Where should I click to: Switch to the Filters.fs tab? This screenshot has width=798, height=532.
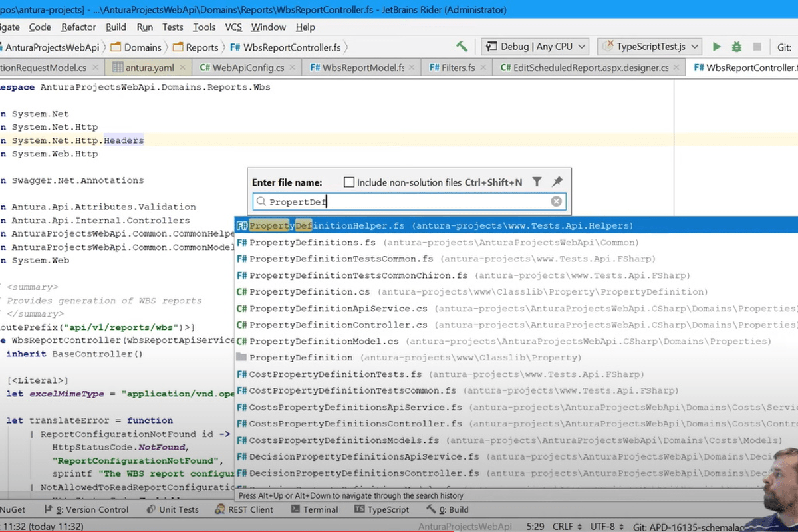(458, 68)
